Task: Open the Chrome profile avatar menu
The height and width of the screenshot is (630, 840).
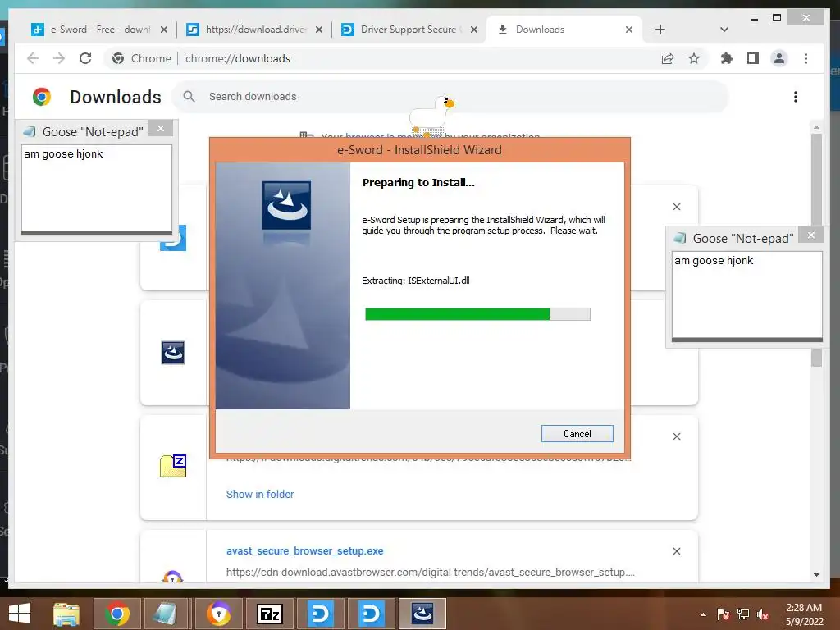Action: [x=779, y=58]
